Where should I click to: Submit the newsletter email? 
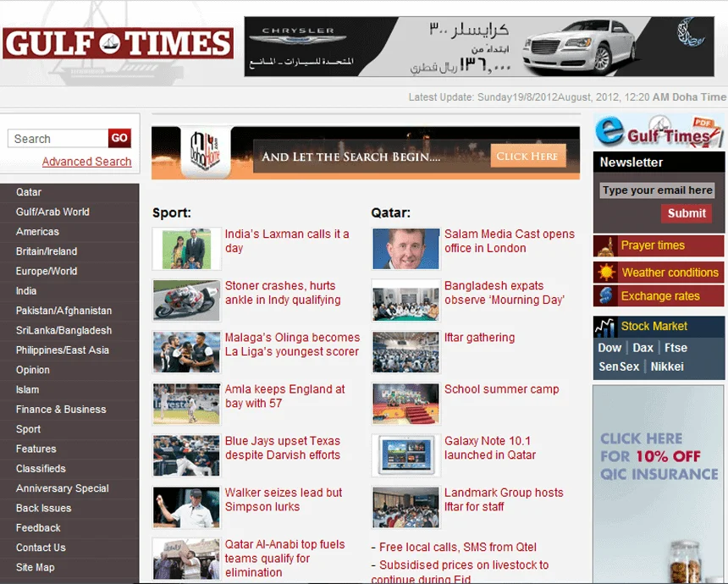[687, 213]
